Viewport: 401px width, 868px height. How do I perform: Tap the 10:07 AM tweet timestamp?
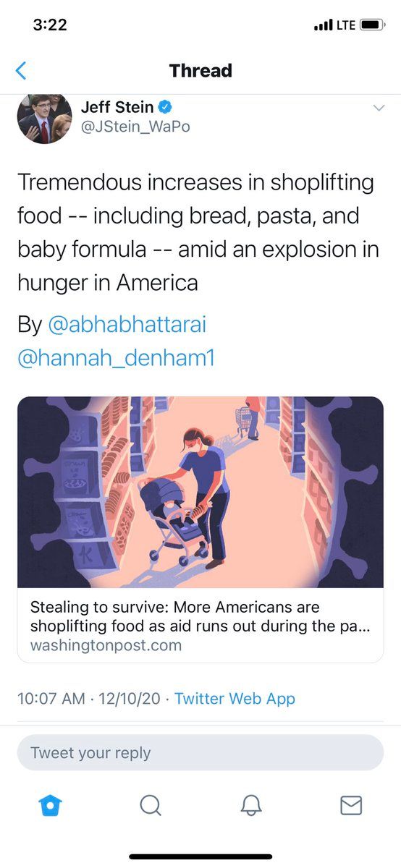[50, 698]
